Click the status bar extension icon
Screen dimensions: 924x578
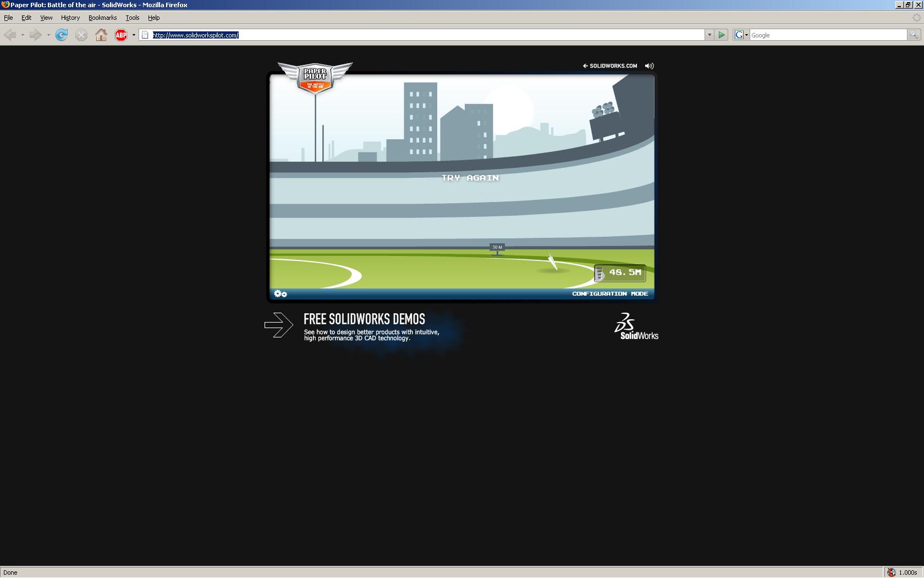click(891, 572)
